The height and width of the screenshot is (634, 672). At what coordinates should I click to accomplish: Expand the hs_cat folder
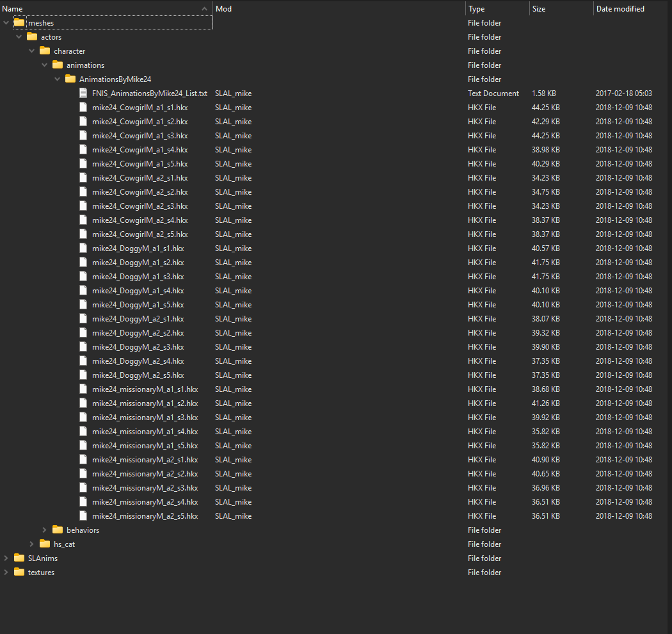(32, 544)
